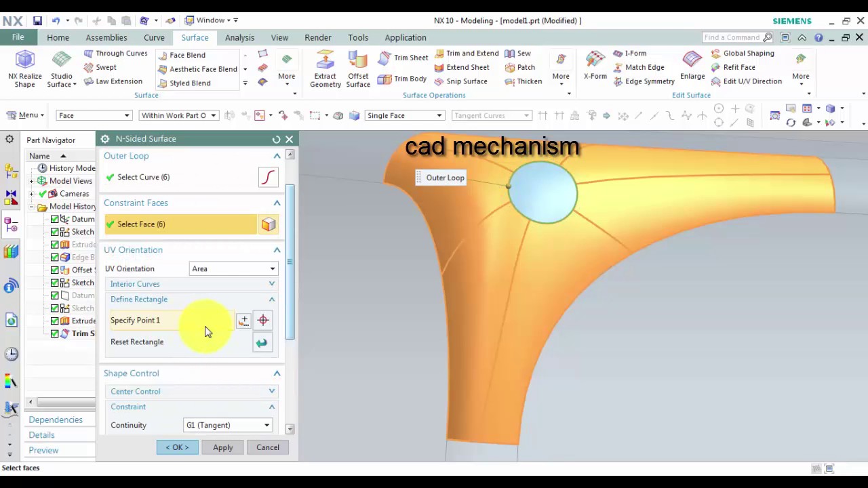Screen dimensions: 868x488
Task: Reset the N-Sided Surface dialog
Action: 276,139
